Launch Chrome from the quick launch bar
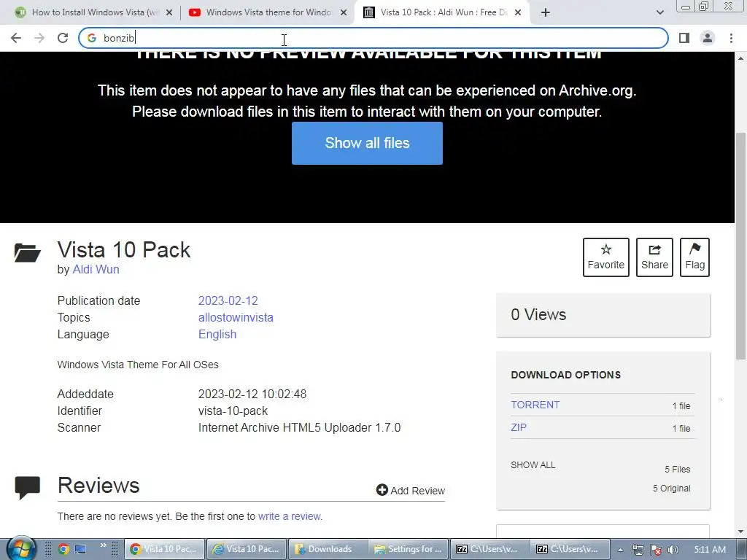Image resolution: width=747 pixels, height=560 pixels. click(x=63, y=549)
